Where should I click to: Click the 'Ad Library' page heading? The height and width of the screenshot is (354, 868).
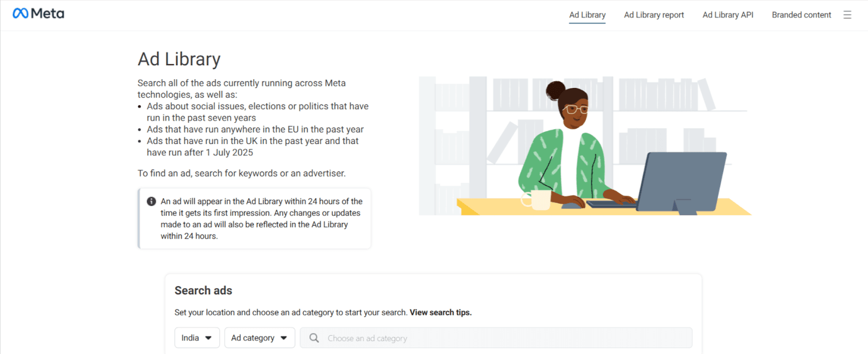(179, 59)
